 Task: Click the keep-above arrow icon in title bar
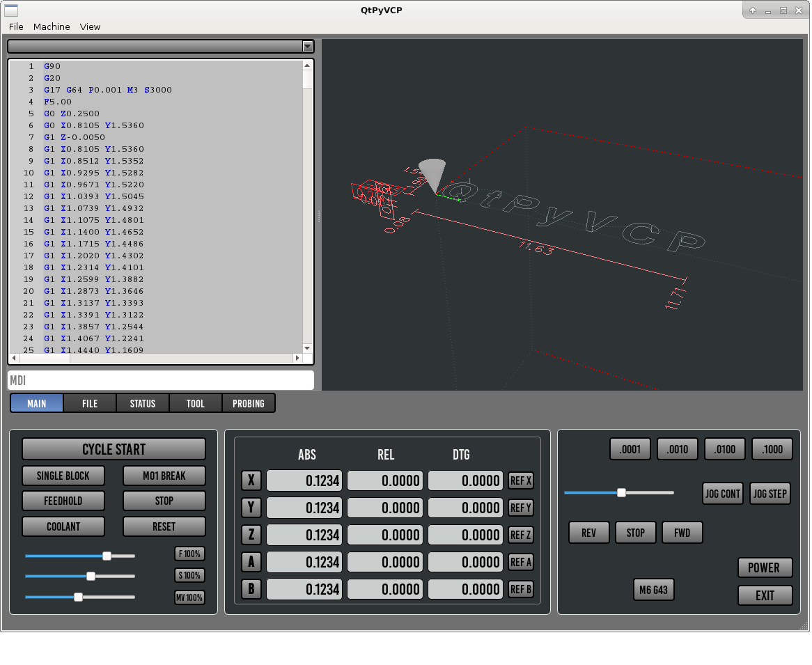tap(752, 10)
